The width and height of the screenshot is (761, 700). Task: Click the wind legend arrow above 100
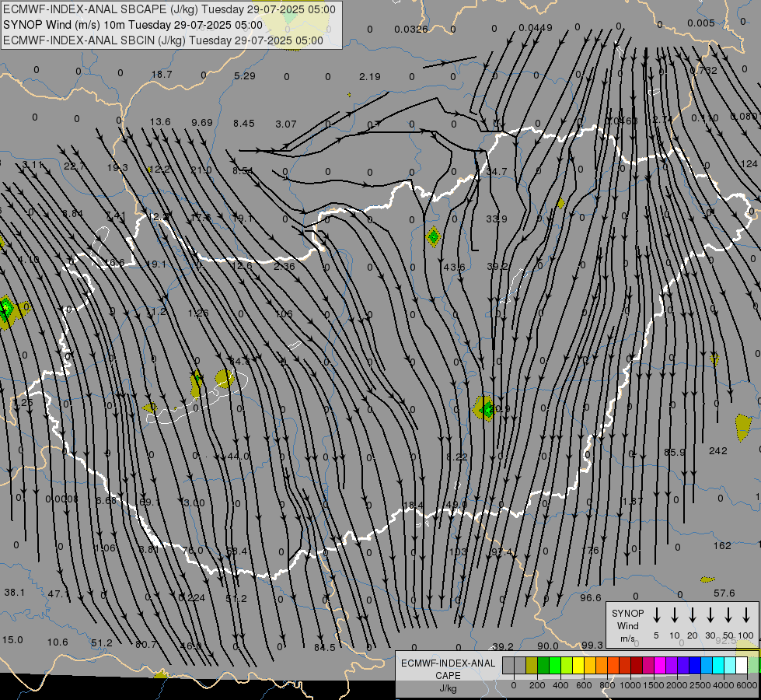point(746,615)
